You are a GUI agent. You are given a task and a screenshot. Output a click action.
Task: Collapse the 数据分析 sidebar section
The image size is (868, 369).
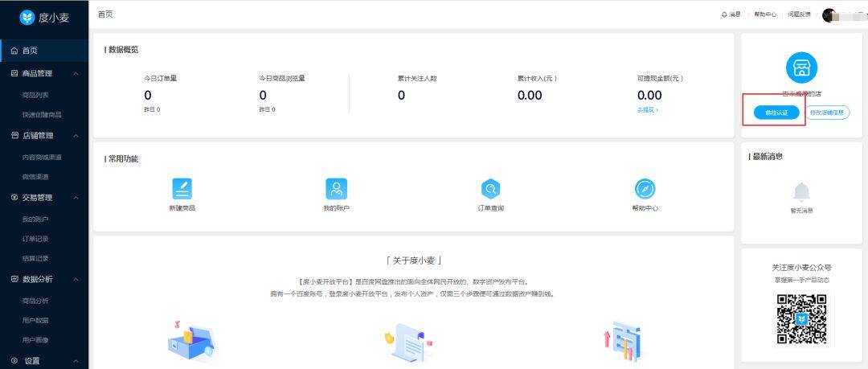click(x=76, y=279)
